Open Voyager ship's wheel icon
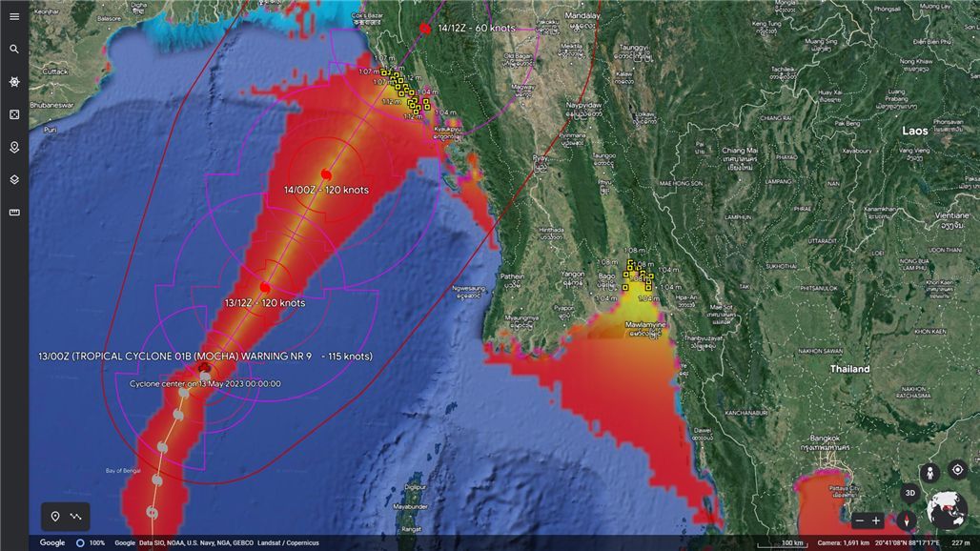980x551 pixels. (14, 82)
